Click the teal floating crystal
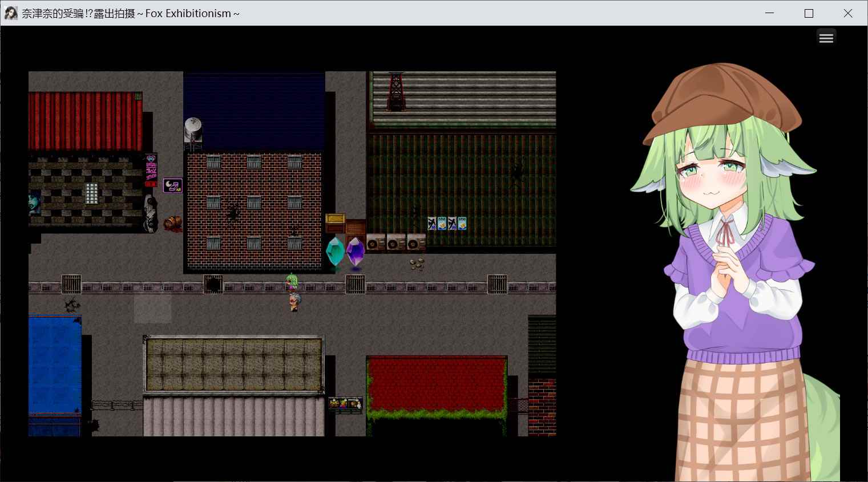Viewport: 868px width, 482px height. pyautogui.click(x=335, y=252)
